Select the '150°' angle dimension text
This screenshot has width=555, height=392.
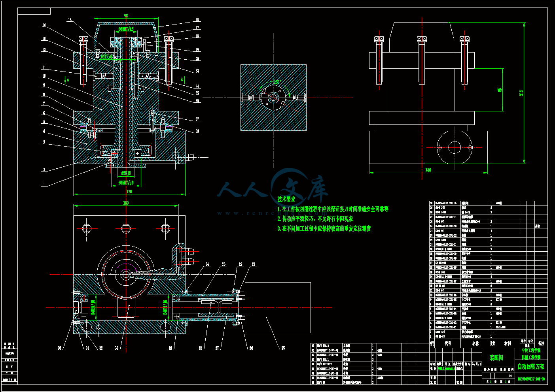(277, 82)
